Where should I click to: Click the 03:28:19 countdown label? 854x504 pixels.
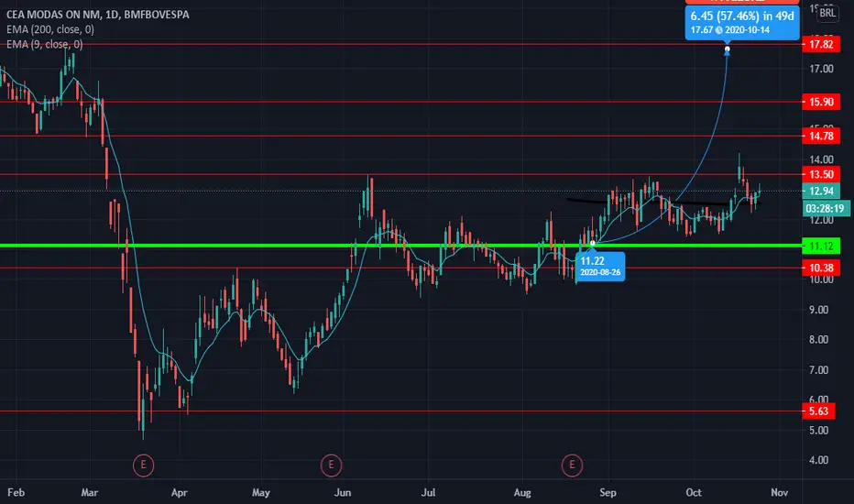pos(825,209)
